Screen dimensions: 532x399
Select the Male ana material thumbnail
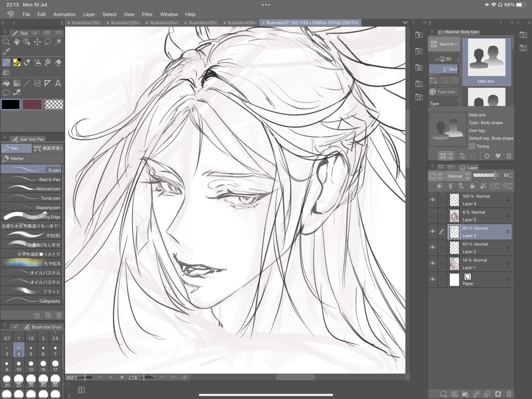[x=486, y=61]
